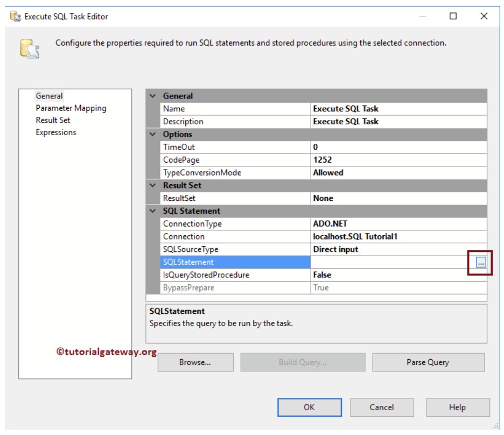Open Help for the task editor
Viewport: 504px width, 435px height.
pyautogui.click(x=458, y=408)
